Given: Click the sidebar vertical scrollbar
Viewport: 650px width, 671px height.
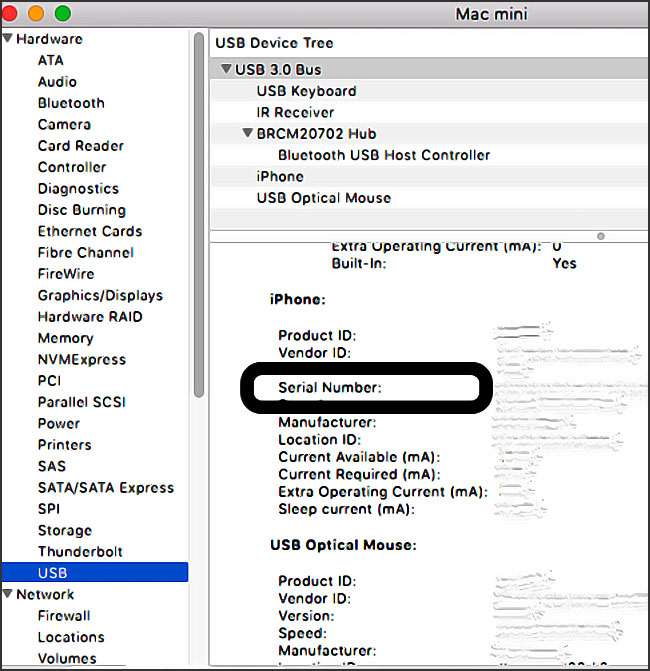Looking at the screenshot, I should tap(199, 215).
